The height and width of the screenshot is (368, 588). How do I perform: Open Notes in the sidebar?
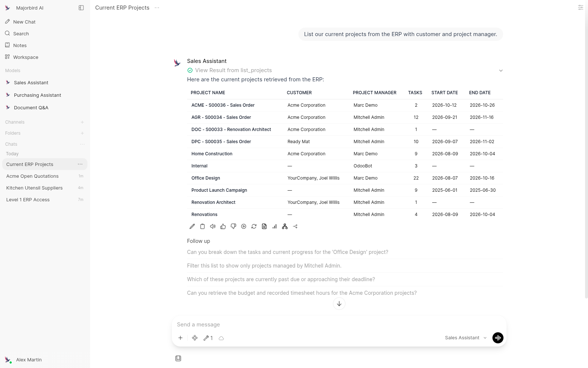click(x=45, y=45)
